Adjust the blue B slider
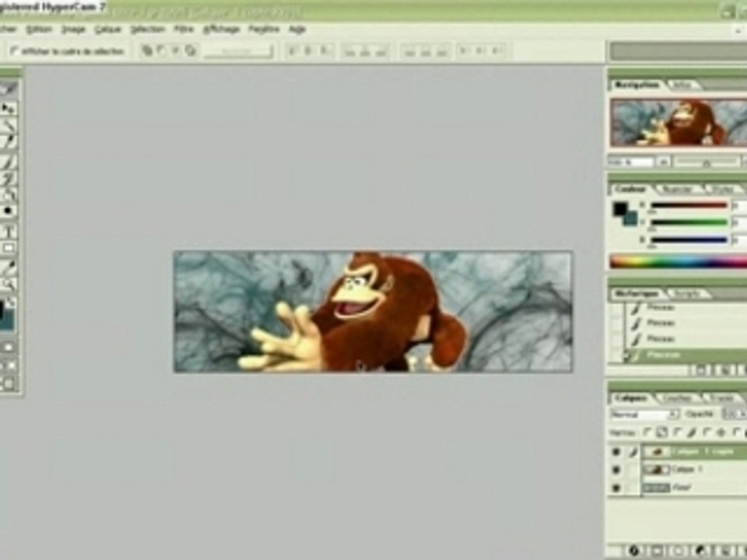The width and height of the screenshot is (747, 560). click(689, 240)
